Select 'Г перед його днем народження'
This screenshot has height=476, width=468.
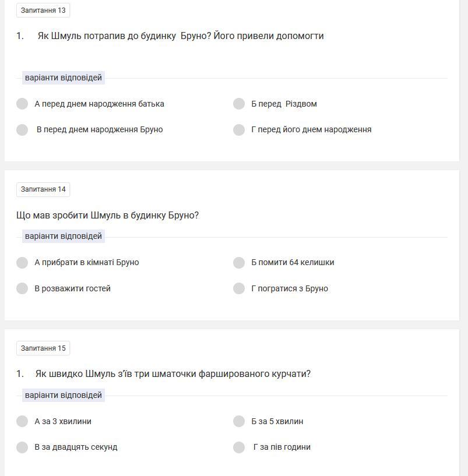[x=239, y=129]
